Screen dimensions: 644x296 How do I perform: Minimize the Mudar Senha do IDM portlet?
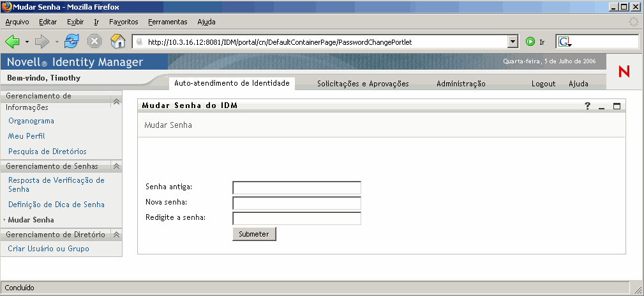click(x=602, y=106)
